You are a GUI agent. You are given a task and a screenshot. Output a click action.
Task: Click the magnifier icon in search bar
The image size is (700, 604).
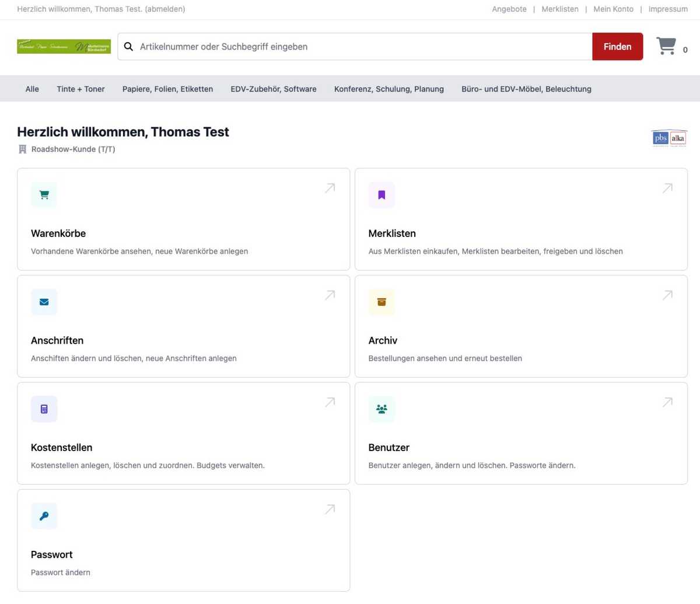pyautogui.click(x=129, y=47)
